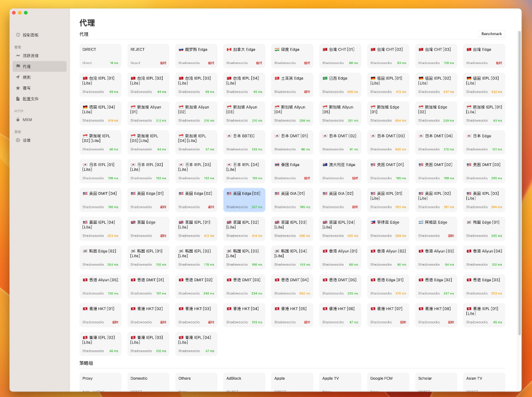The height and width of the screenshot is (397, 532).
Task: Click the Taiwan flag on 台湾 Edge
Action: [469, 50]
